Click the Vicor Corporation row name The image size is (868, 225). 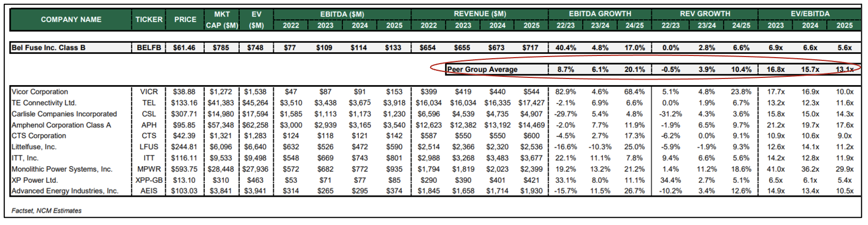tap(40, 92)
